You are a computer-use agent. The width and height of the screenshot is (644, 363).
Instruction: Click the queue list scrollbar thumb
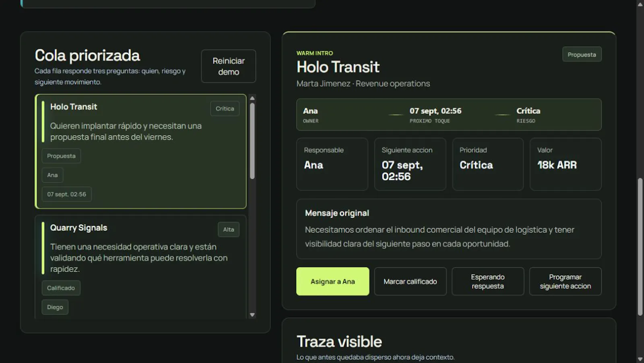(x=252, y=141)
